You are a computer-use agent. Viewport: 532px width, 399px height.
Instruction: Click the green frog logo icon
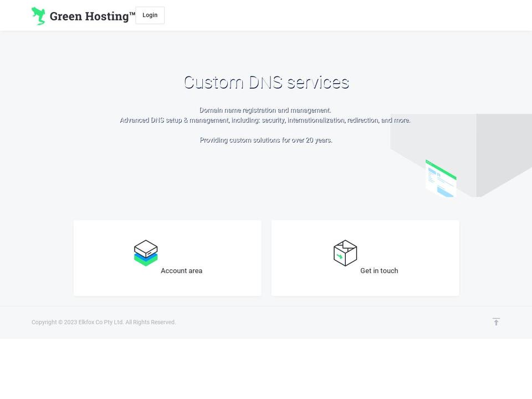coord(38,16)
